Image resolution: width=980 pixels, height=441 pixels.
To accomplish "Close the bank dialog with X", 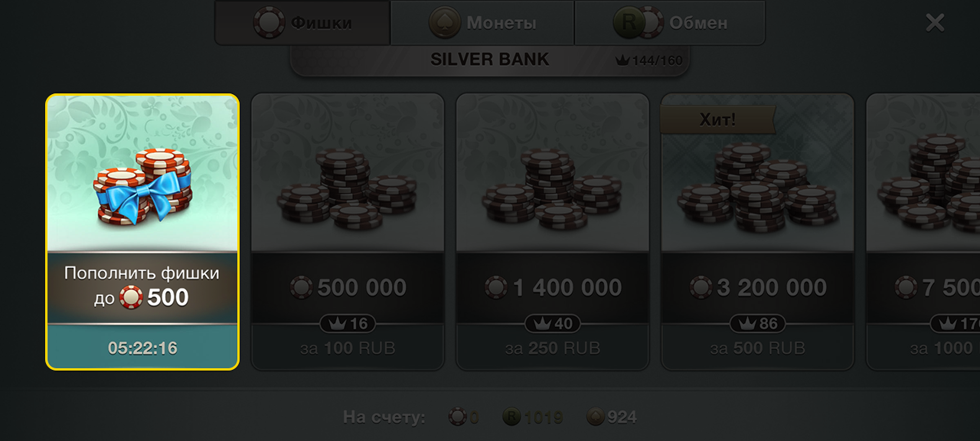I will pos(935,23).
